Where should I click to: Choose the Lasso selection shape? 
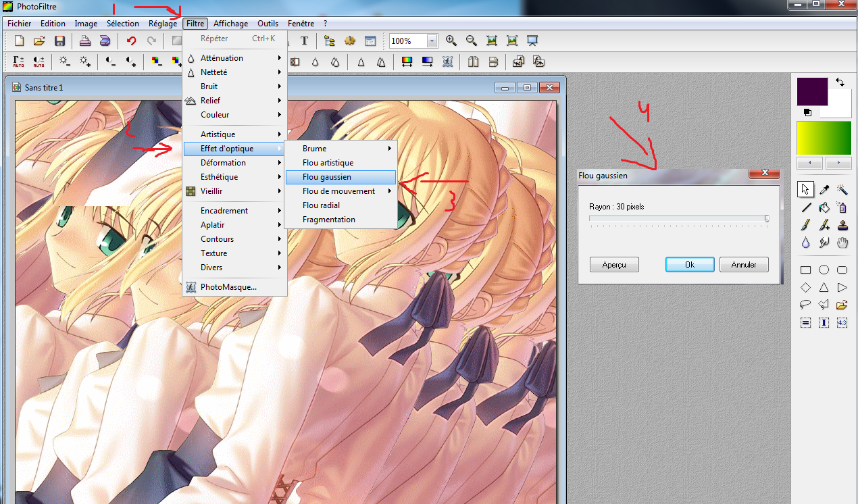pos(806,305)
